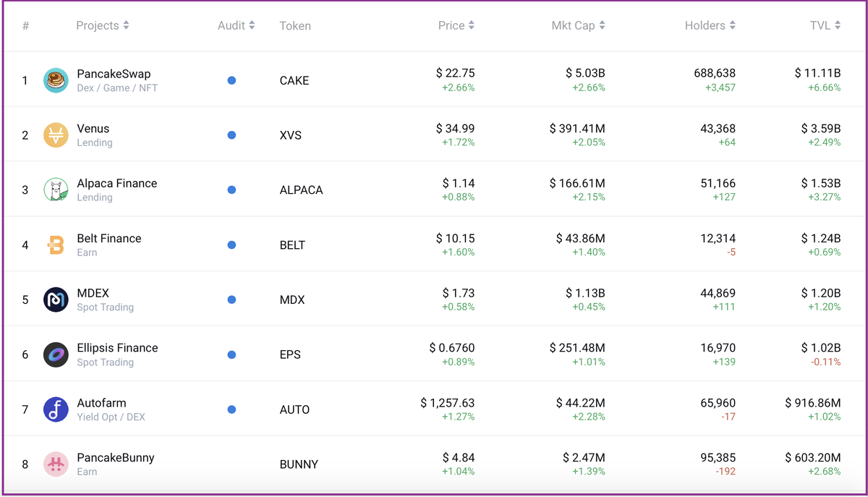Click the $ 34.99 price value

(456, 128)
